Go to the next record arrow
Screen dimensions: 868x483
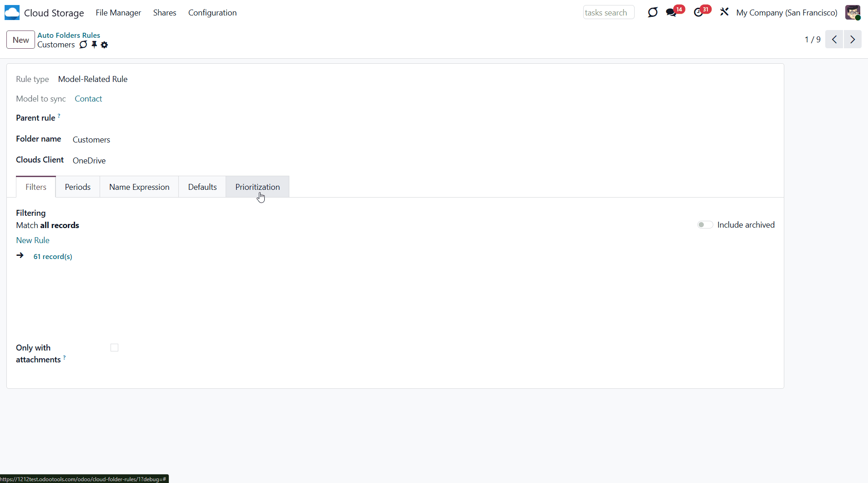pos(853,40)
